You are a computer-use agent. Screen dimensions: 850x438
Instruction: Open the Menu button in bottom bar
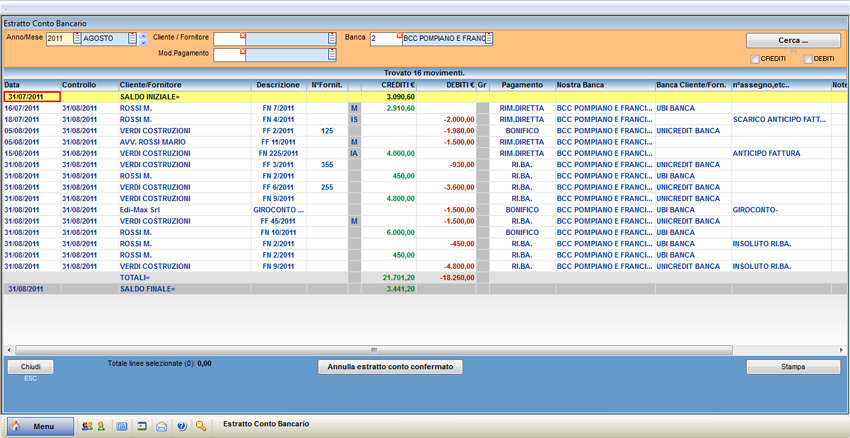click(x=40, y=426)
